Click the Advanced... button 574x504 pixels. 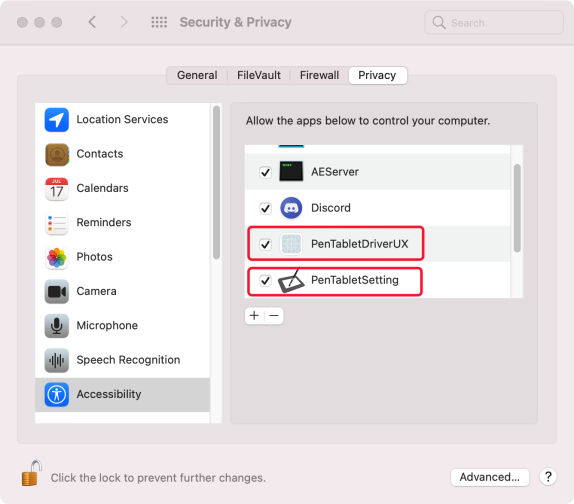pyautogui.click(x=490, y=477)
